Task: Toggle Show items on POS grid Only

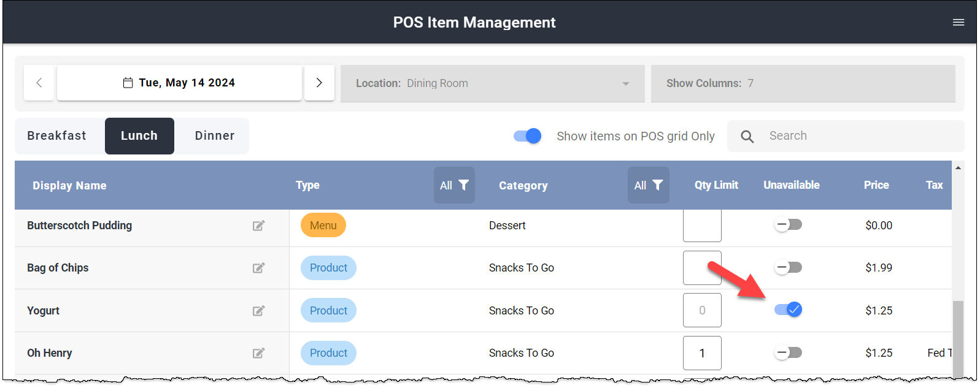Action: click(528, 136)
